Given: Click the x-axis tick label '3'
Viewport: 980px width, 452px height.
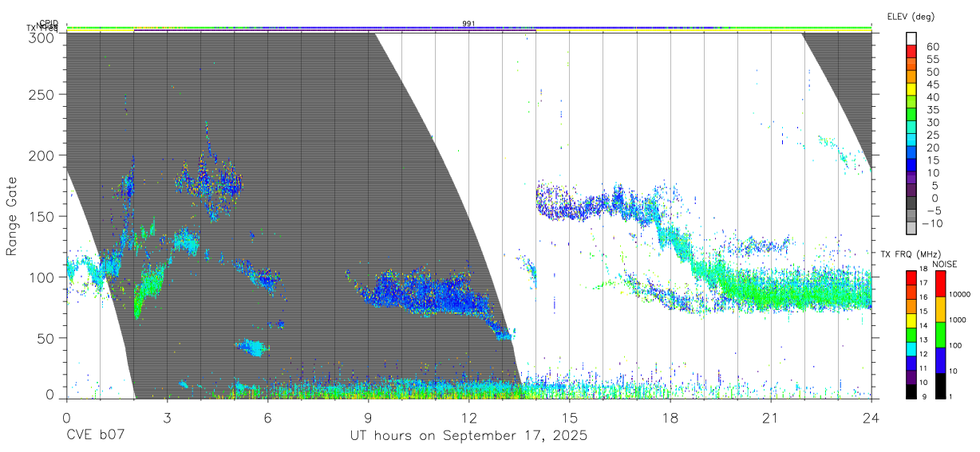Looking at the screenshot, I should (167, 417).
